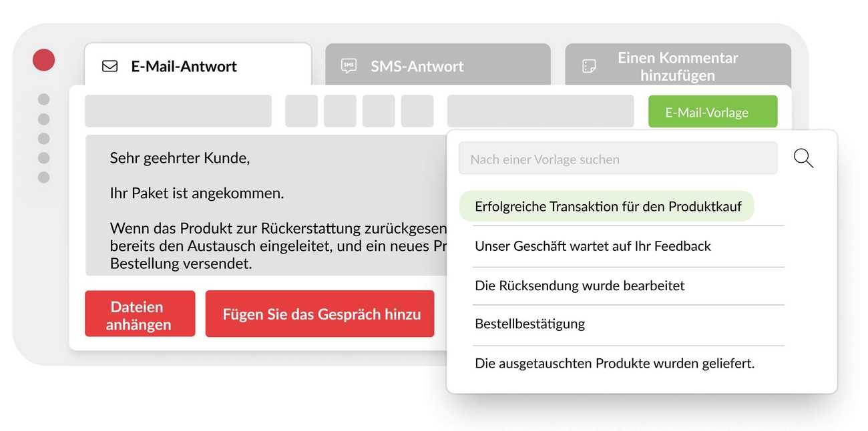Click the envelope icon on E-Mail-Antwort tab
Viewport: 868px width, 431px height.
tap(110, 65)
